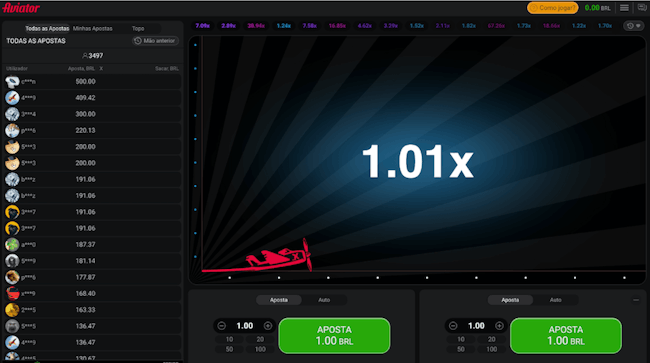
Task: Click avatar of user c***n
Action: (x=12, y=82)
